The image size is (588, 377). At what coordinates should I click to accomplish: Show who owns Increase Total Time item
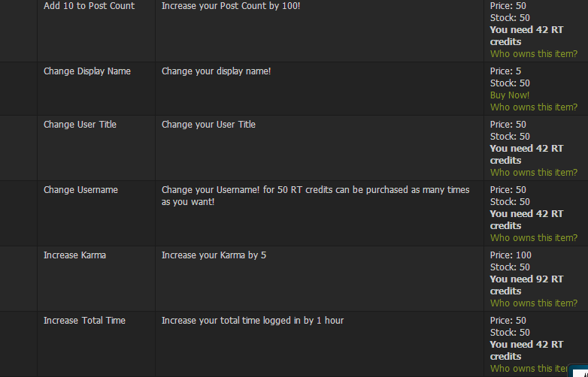tap(529, 369)
